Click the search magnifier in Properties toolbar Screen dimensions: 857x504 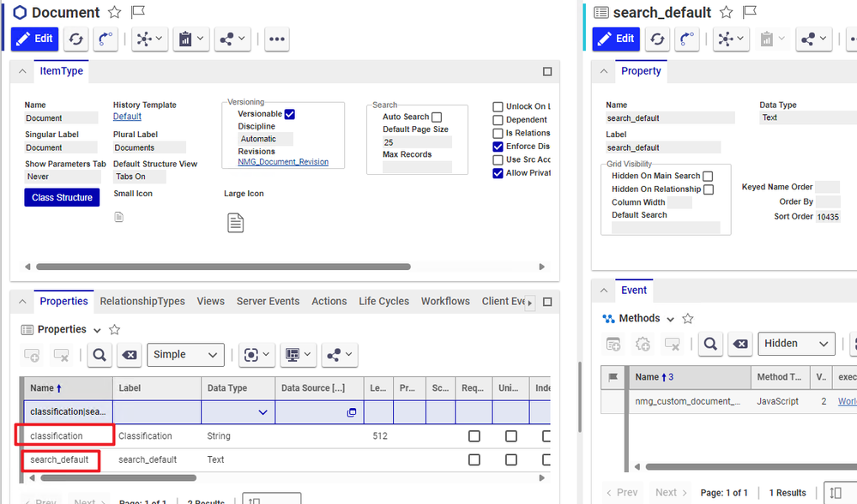point(99,355)
